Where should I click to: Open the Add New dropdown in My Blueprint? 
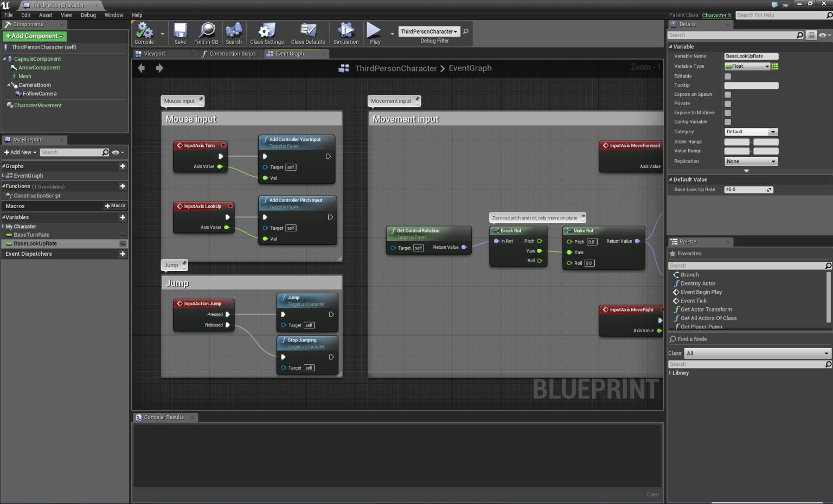20,152
